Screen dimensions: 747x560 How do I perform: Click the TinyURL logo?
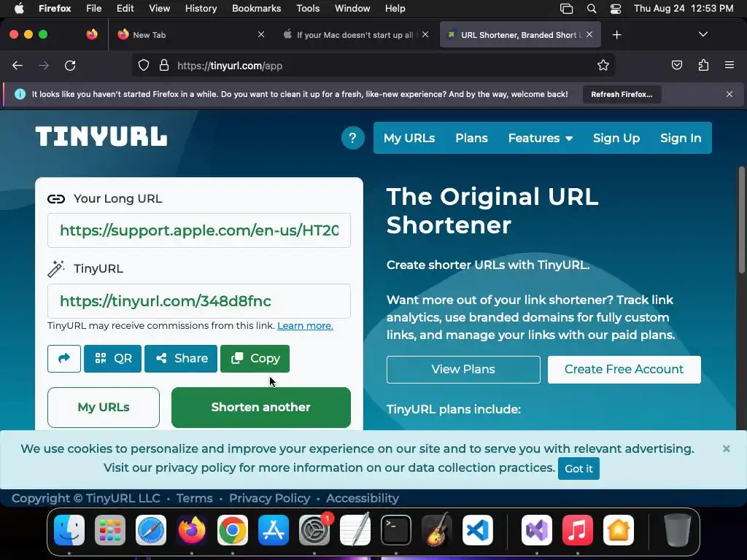tap(101, 136)
